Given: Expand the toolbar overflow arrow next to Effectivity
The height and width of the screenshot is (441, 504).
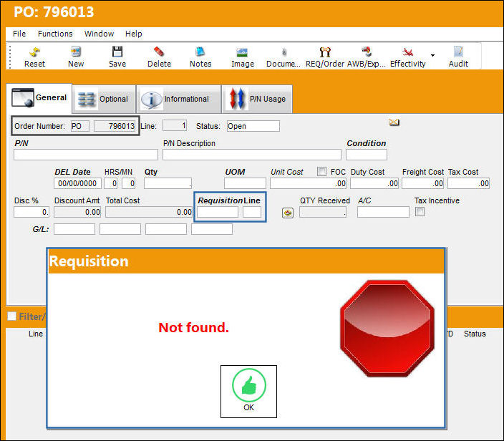Looking at the screenshot, I should (x=432, y=55).
